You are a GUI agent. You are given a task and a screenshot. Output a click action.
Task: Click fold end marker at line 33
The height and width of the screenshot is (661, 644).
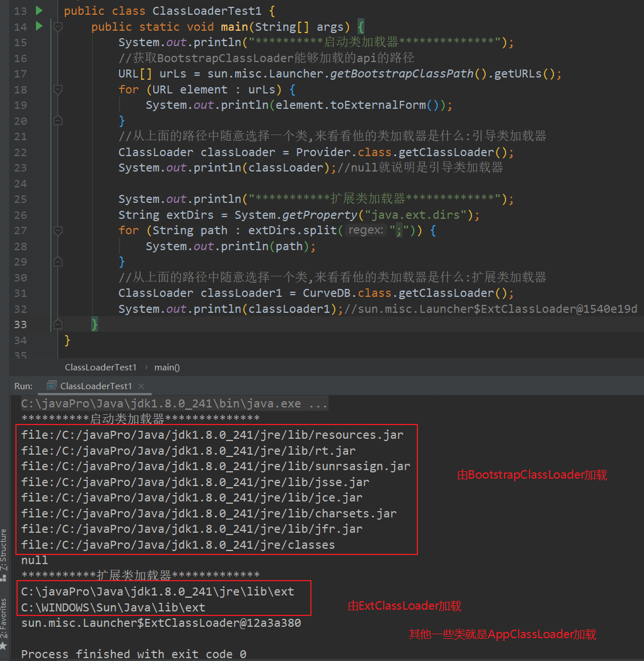[x=58, y=324]
